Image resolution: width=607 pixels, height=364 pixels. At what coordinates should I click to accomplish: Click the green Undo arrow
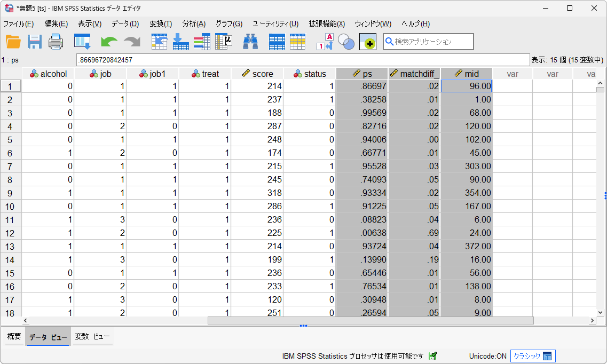pos(109,42)
